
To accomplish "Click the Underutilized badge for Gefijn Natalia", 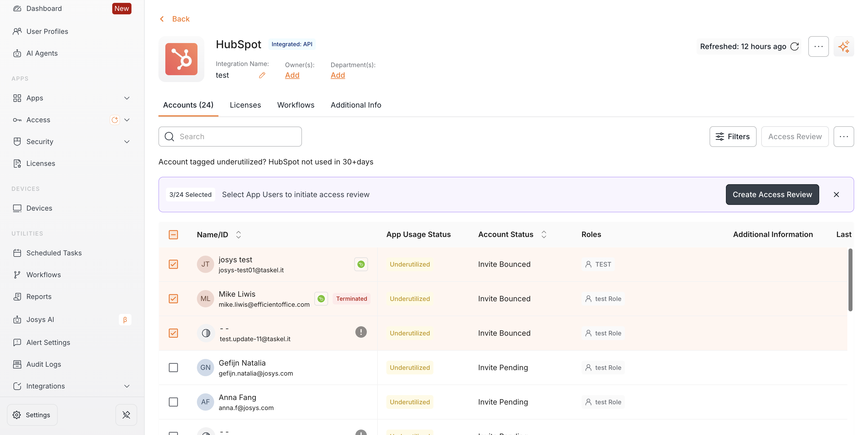I will coord(410,367).
